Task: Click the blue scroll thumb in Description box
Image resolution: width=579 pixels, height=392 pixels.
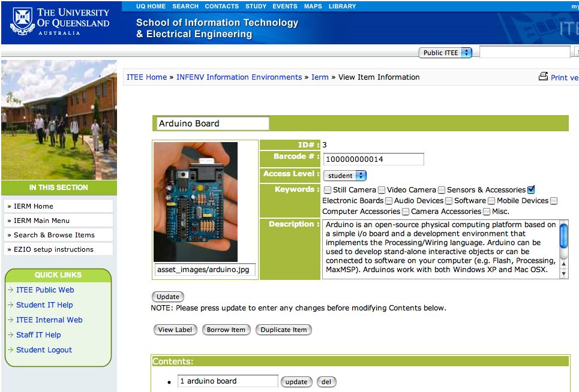Action: [563, 236]
